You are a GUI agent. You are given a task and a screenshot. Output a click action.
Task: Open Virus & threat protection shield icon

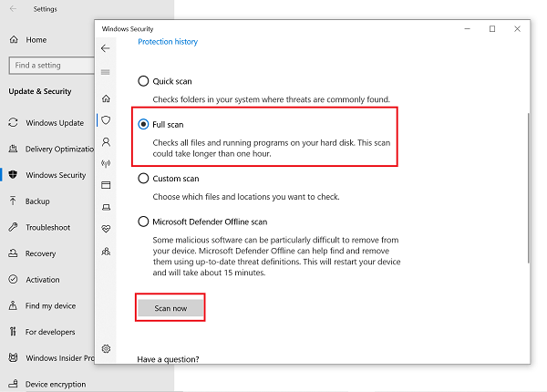coord(106,120)
